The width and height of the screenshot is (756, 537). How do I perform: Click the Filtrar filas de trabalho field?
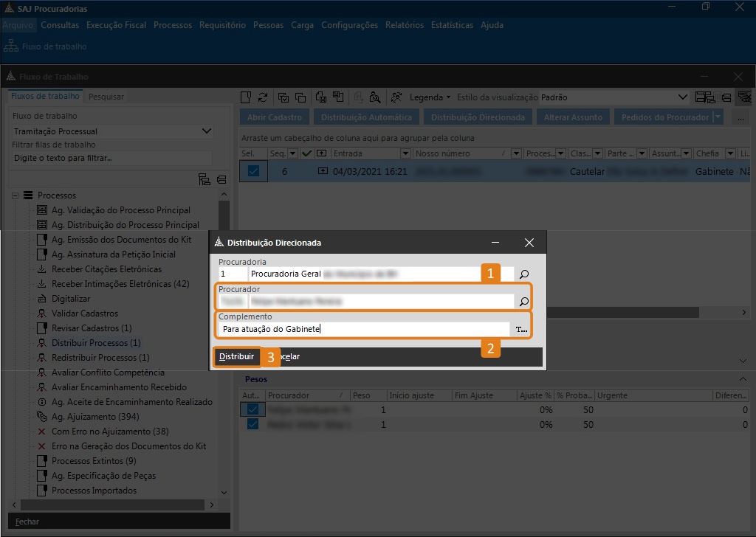[x=111, y=158]
